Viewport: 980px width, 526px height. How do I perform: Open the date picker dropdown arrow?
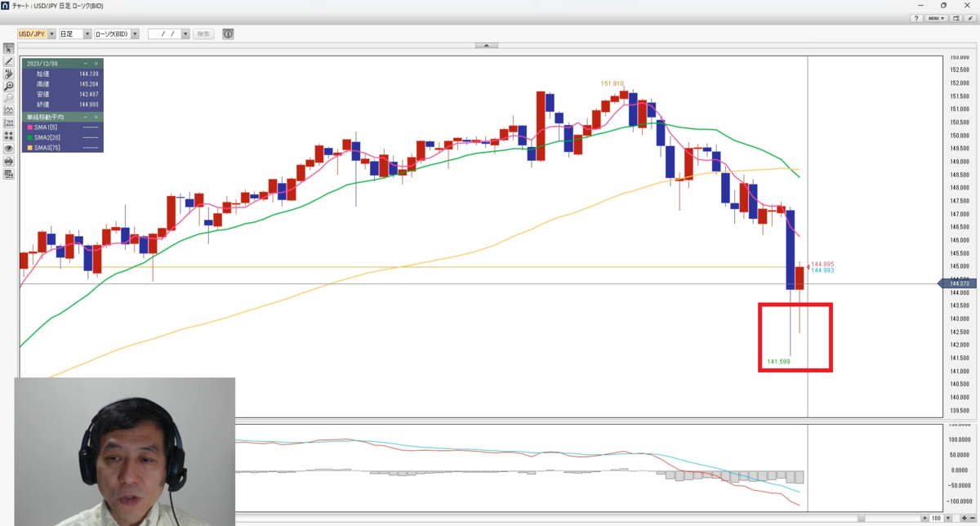click(185, 34)
